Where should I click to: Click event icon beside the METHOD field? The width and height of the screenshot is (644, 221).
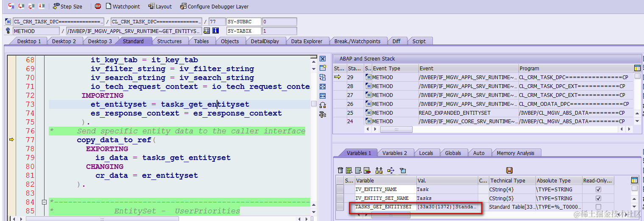point(8,31)
